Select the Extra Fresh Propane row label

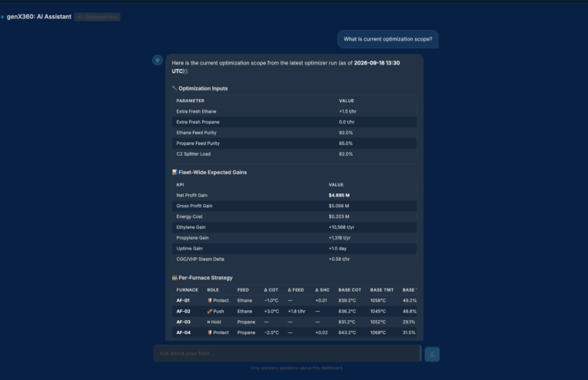(x=198, y=122)
